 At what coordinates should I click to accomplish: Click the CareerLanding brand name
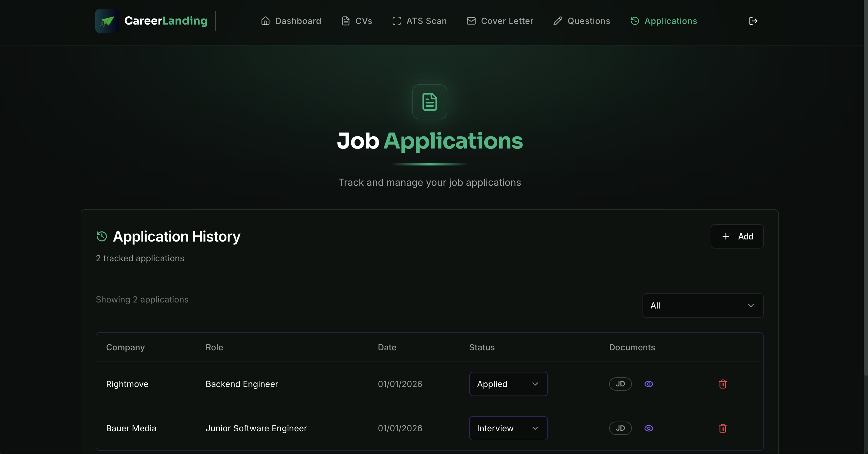click(166, 21)
